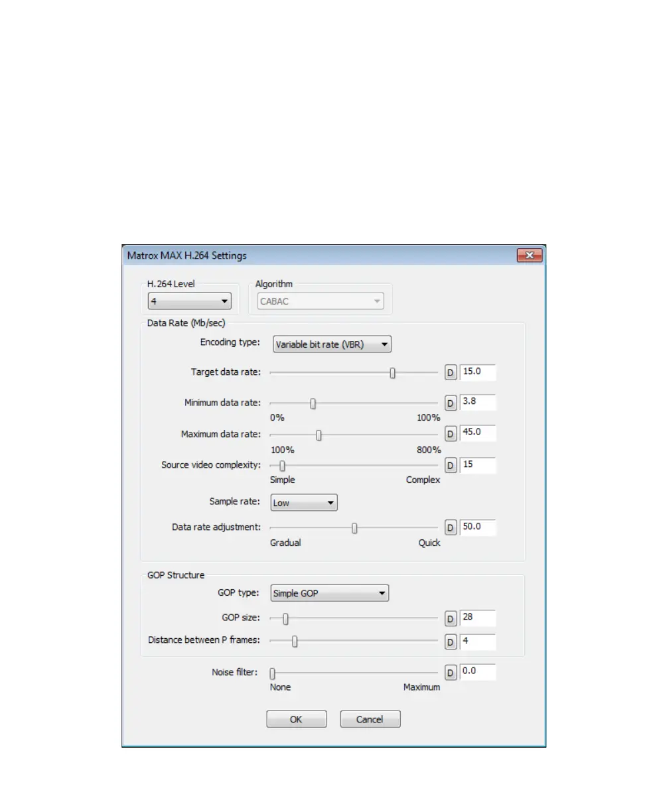The width and height of the screenshot is (645, 812).
Task: Click the Minimum data rate slider thumb
Action: [313, 403]
